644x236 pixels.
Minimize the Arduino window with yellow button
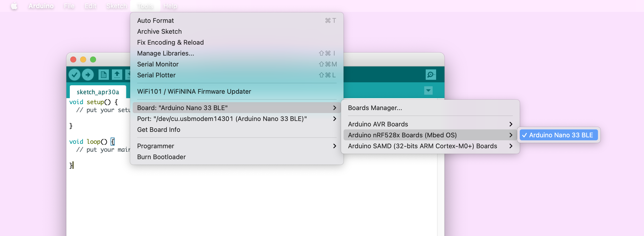(83, 59)
